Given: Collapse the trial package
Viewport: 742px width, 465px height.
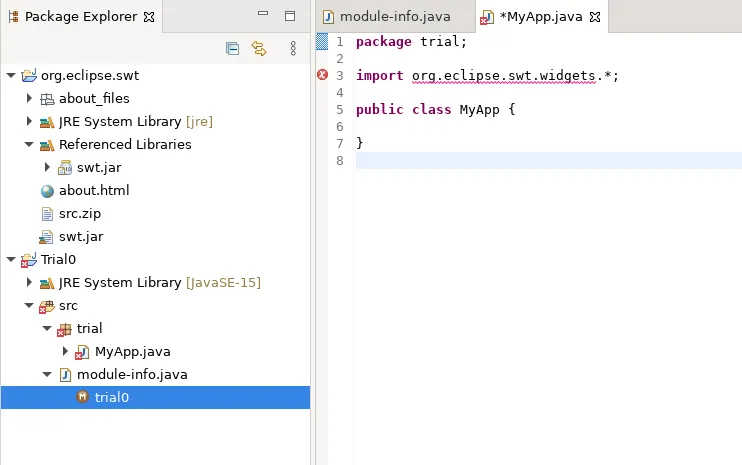Looking at the screenshot, I should [47, 328].
